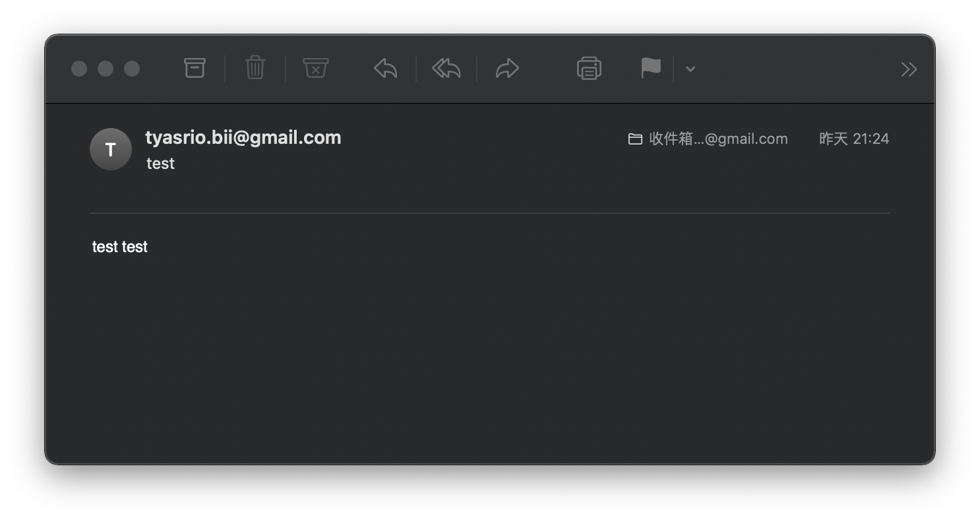
Task: Delete the email using the trash icon
Action: point(255,68)
